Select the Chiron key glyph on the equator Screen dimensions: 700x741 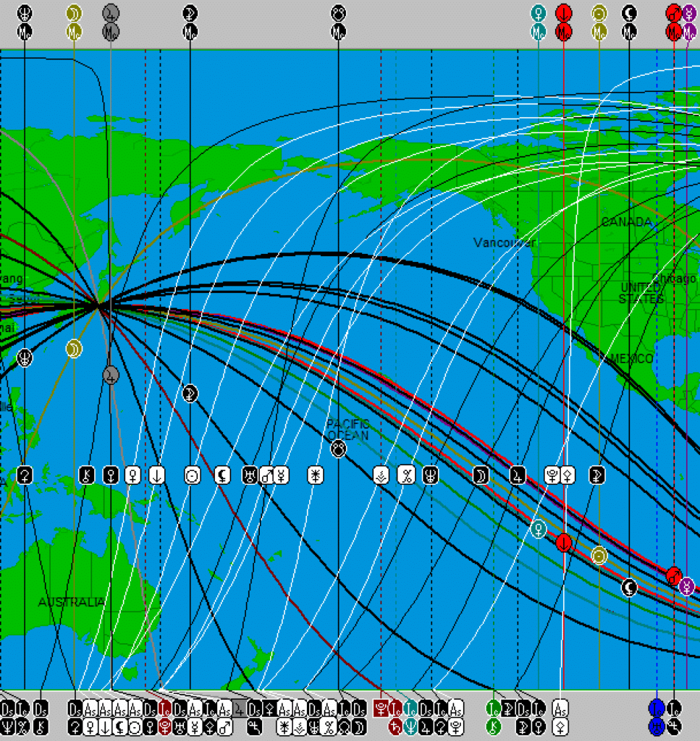87,475
